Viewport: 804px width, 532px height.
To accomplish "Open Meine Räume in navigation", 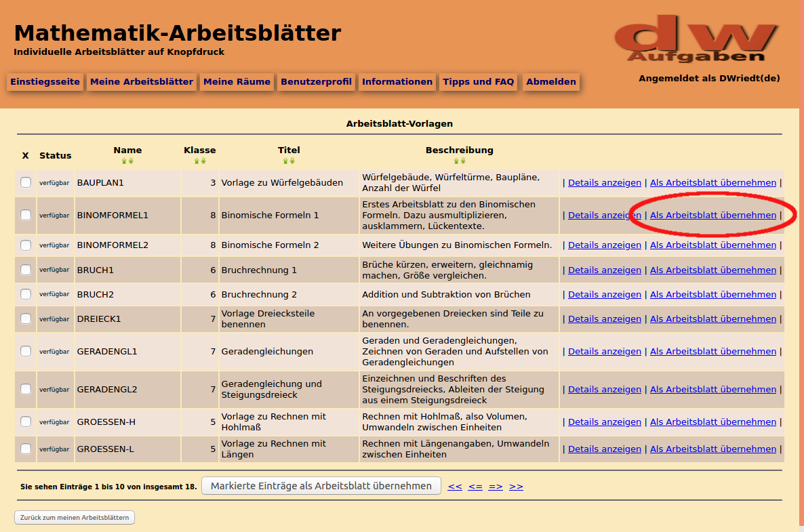I will pos(237,81).
